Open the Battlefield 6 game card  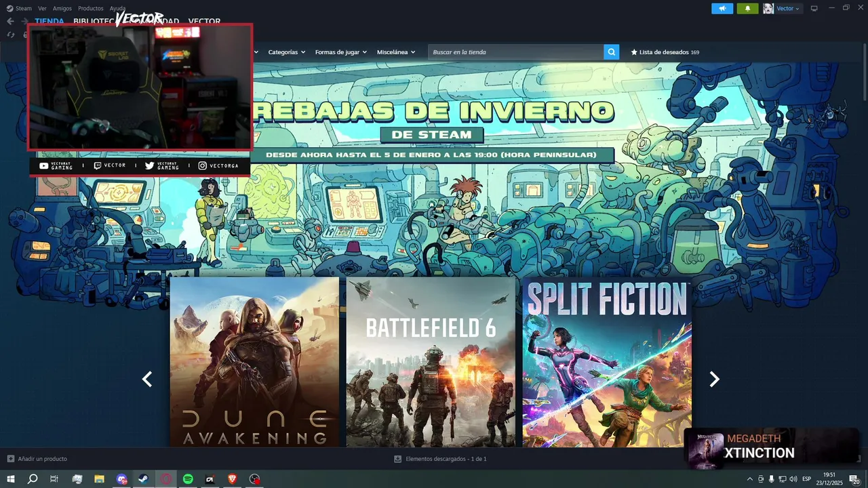click(431, 362)
